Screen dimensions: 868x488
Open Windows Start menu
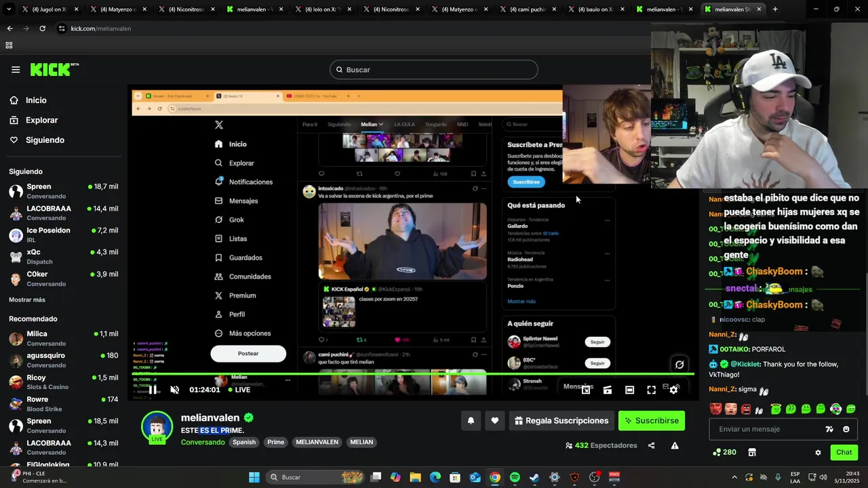(254, 477)
